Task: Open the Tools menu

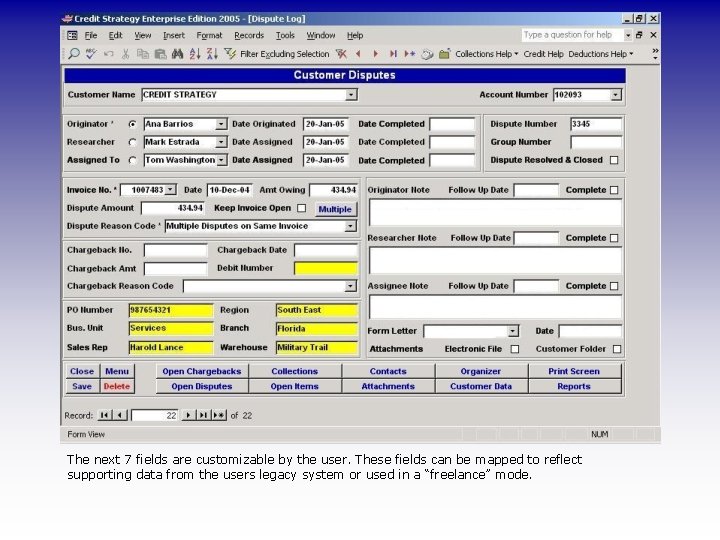Action: (x=285, y=35)
